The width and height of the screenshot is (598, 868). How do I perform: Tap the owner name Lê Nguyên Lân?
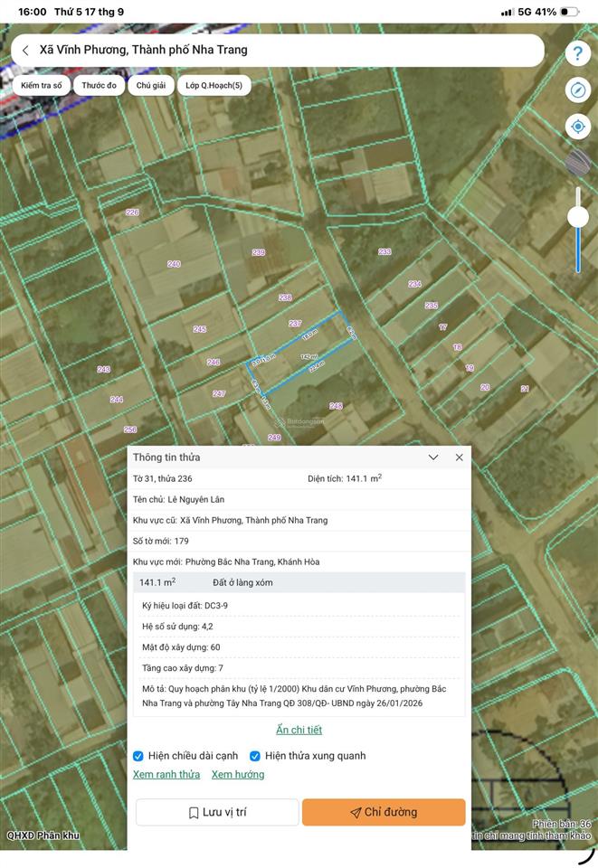click(x=196, y=499)
